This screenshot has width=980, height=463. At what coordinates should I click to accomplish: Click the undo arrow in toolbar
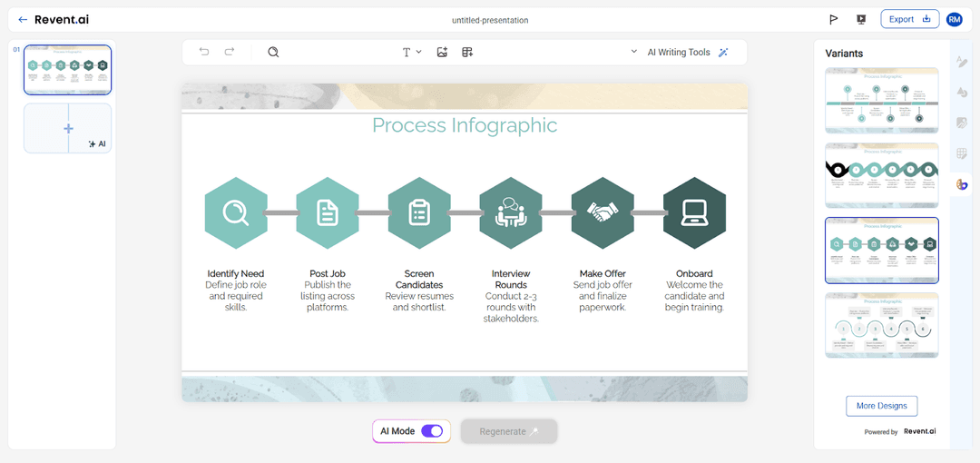[x=204, y=52]
